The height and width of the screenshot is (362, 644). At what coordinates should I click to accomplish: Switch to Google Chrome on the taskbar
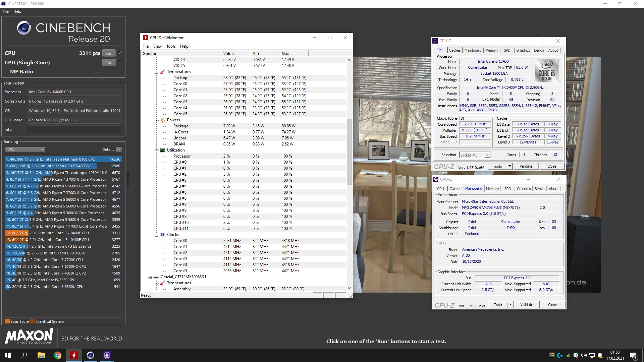(57, 355)
